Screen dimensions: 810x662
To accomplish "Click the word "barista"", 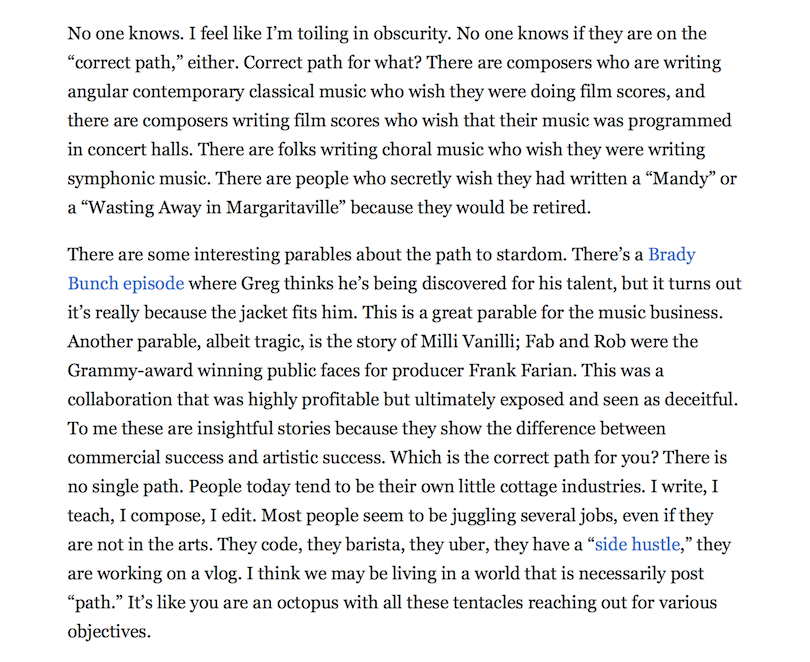I will tap(371, 545).
